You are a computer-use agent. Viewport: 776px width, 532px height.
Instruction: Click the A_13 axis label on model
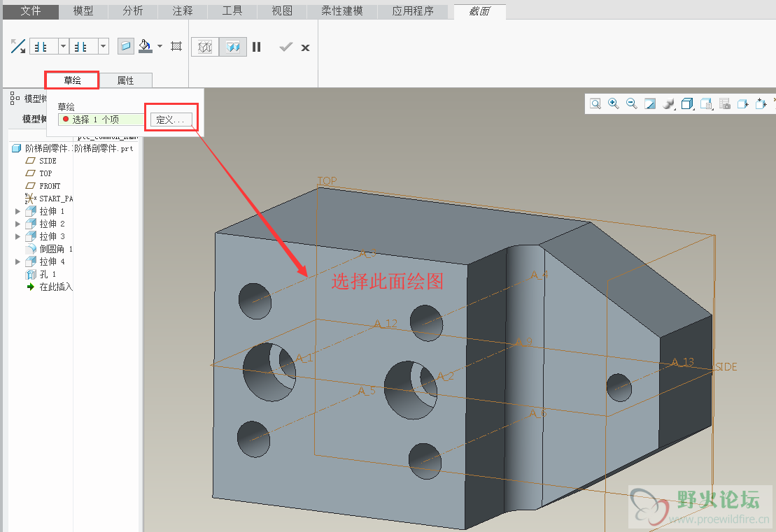pyautogui.click(x=683, y=362)
